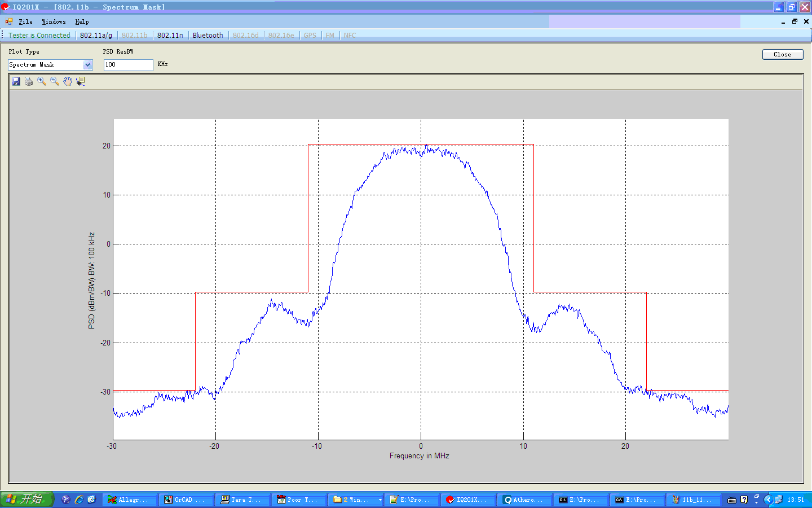The image size is (812, 508).
Task: Restore the inner document window
Action: coord(795,21)
